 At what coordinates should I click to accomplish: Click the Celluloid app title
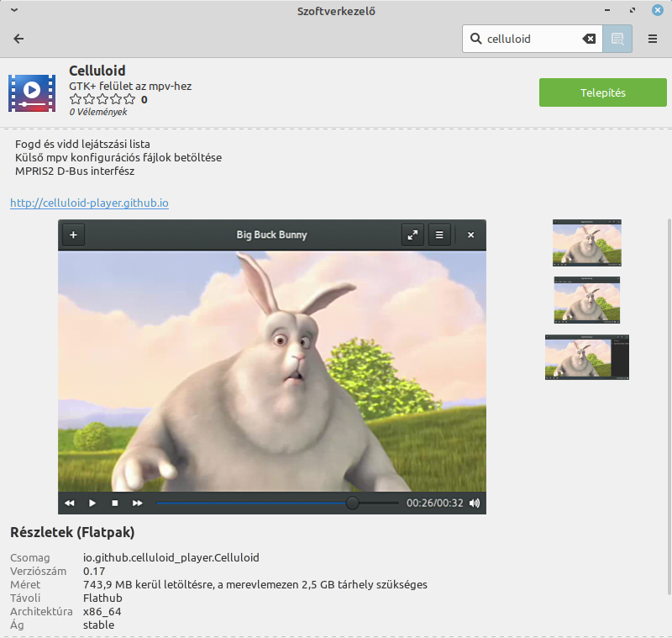[97, 71]
